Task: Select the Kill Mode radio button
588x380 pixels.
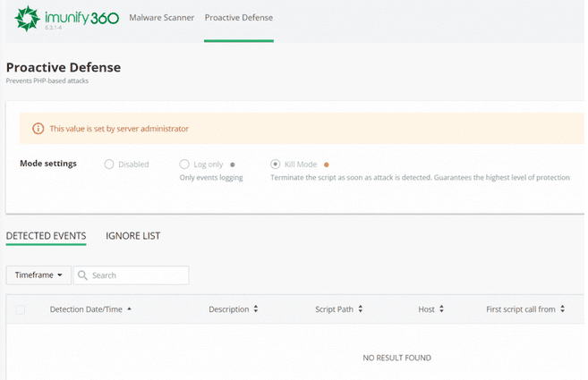Action: tap(276, 165)
